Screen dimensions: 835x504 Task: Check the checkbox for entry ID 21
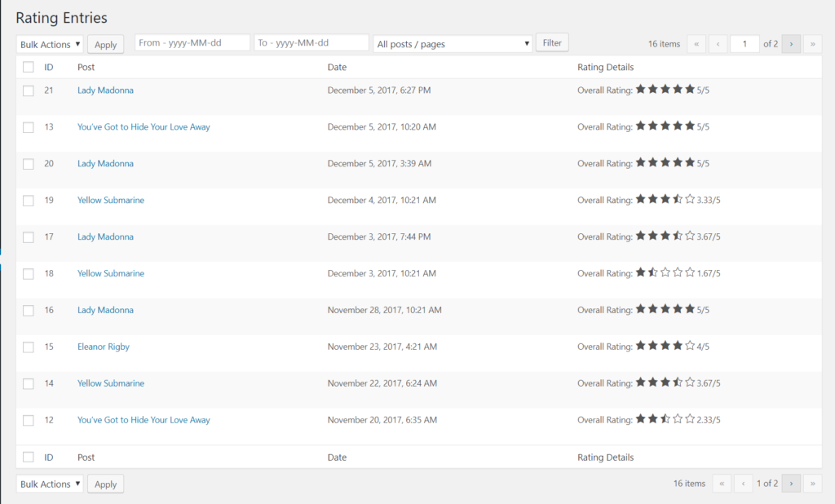click(27, 91)
